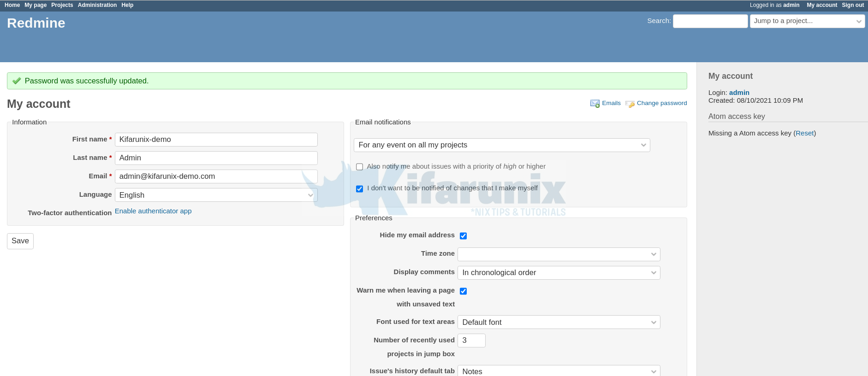Image resolution: width=868 pixels, height=376 pixels.
Task: Click the Redmine header title
Action: pyautogui.click(x=36, y=23)
